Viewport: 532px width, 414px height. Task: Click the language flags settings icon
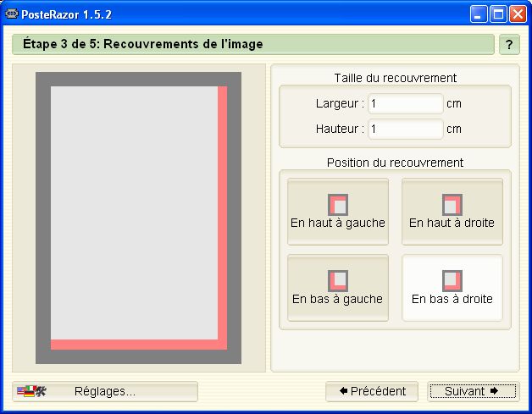click(31, 391)
